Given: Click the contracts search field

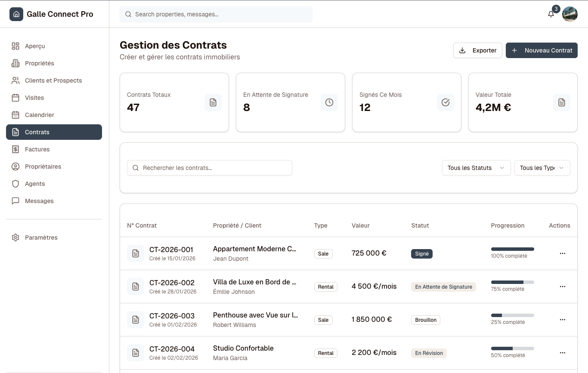Looking at the screenshot, I should (209, 168).
